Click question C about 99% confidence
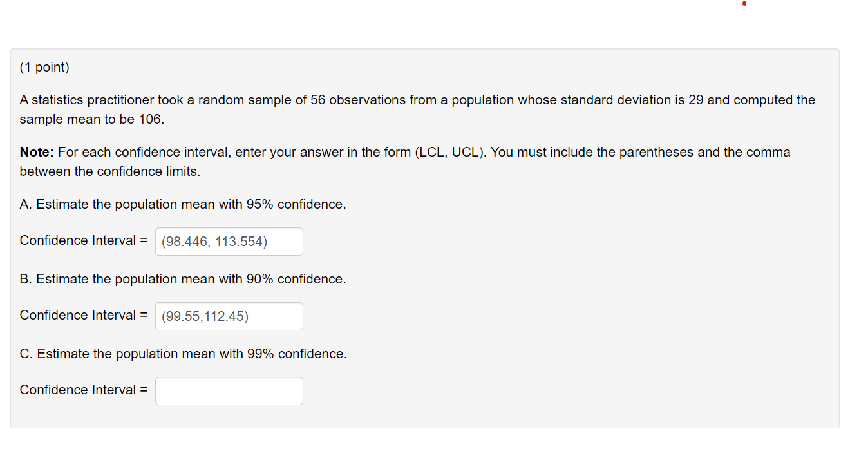This screenshot has height=449, width=868. [182, 354]
